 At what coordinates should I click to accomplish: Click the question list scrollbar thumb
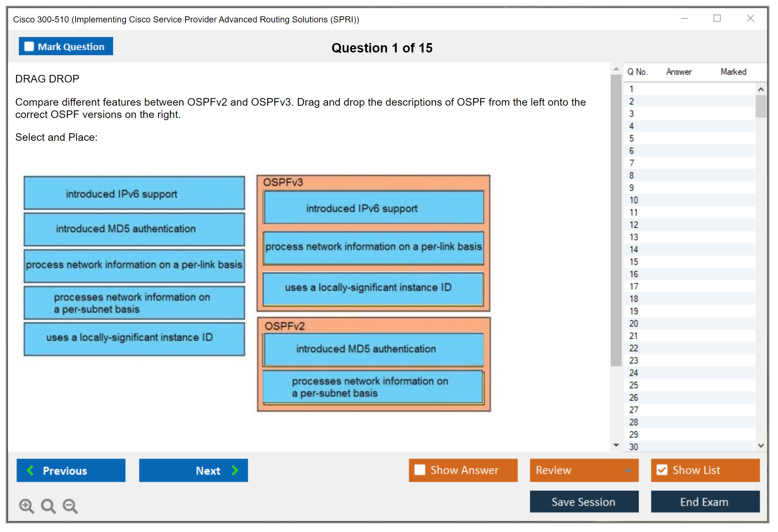click(x=761, y=106)
